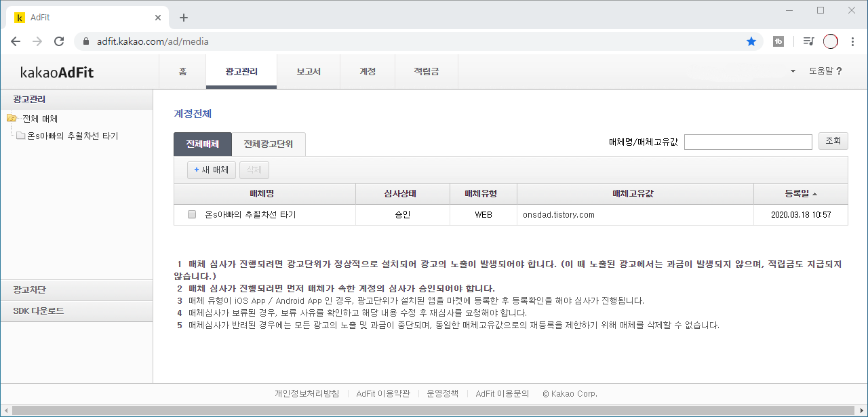Open the 보고서 menu

coord(309,71)
